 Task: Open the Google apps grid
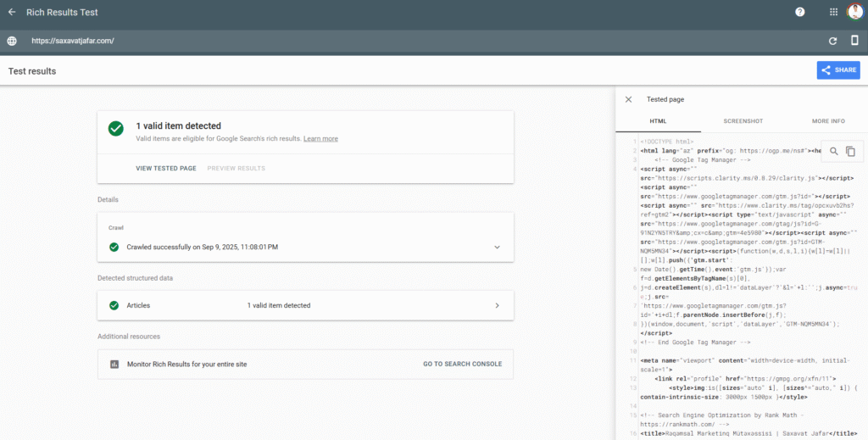tap(833, 12)
